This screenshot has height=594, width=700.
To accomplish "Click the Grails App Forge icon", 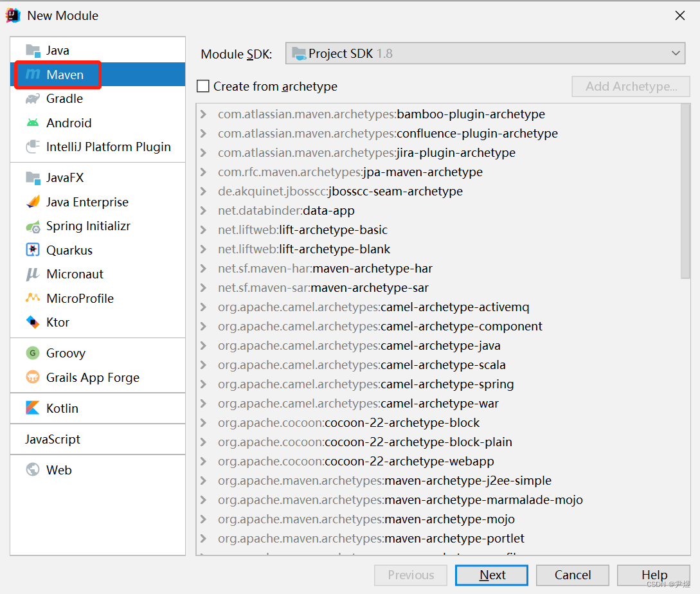I will (x=33, y=377).
